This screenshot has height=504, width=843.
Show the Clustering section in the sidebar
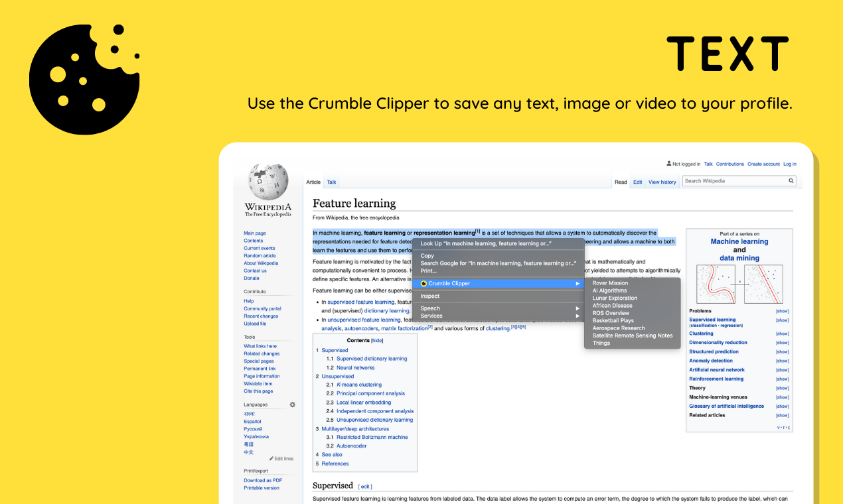[781, 333]
